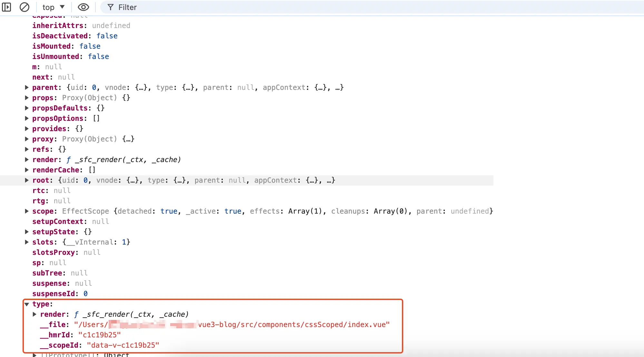
Task: Expand the render entry under type
Action: coord(35,314)
